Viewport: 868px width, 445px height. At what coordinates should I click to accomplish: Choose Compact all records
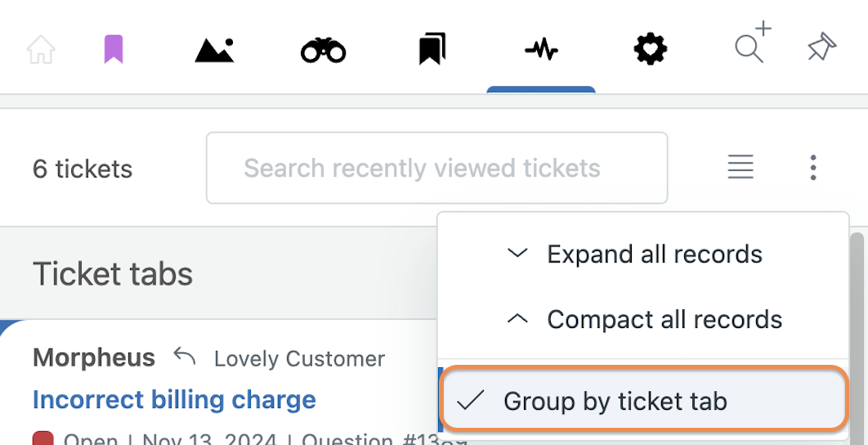pos(664,319)
